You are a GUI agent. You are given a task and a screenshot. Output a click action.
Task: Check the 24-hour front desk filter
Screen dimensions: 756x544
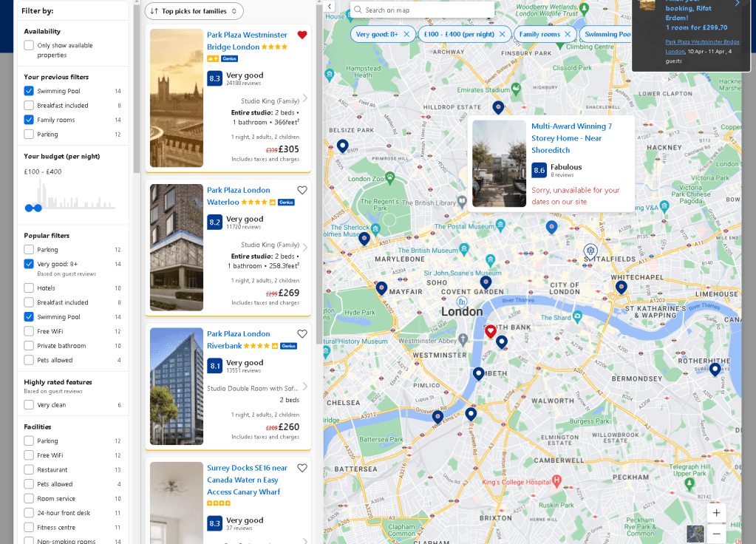[28, 513]
